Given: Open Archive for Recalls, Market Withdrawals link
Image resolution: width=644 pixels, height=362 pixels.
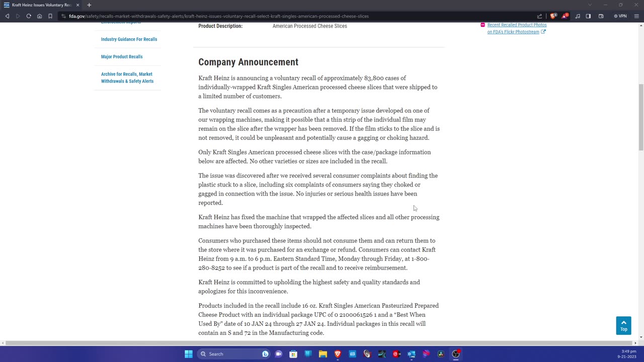Looking at the screenshot, I should (x=127, y=77).
